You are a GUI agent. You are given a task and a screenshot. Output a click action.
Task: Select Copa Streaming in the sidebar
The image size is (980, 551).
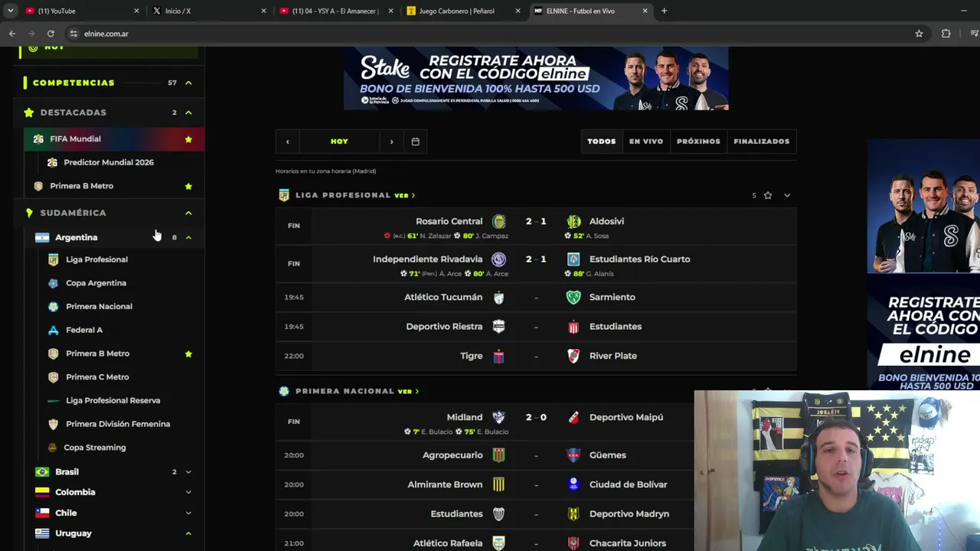[x=94, y=448]
